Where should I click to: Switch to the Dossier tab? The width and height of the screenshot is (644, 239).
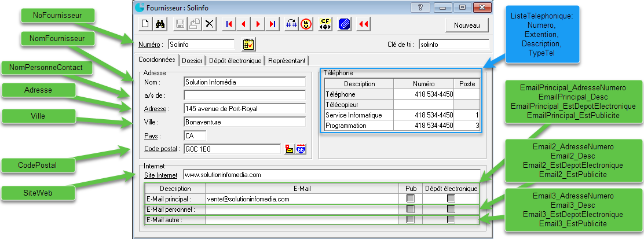click(x=192, y=60)
